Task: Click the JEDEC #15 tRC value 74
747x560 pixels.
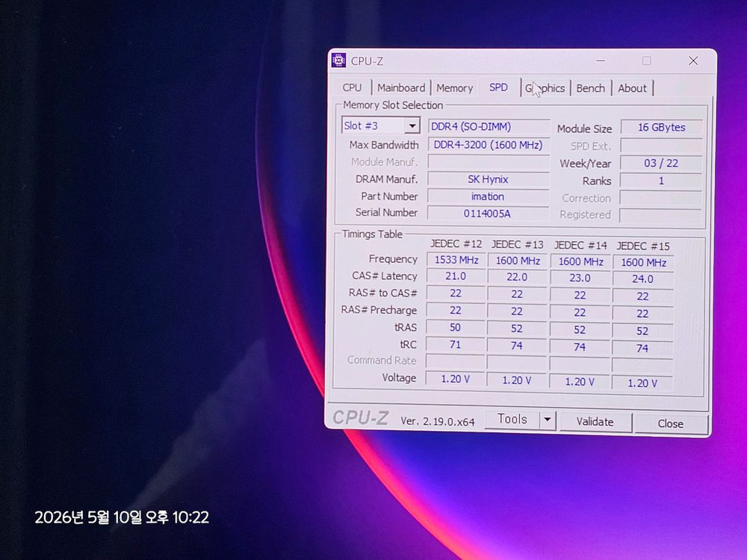Action: tap(642, 349)
